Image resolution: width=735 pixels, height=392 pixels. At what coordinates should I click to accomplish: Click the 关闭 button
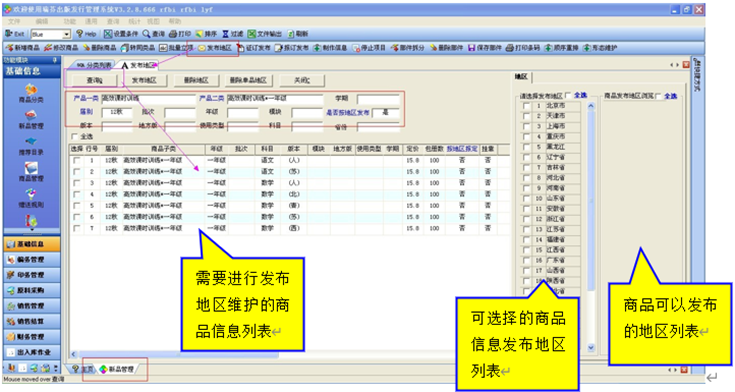(301, 81)
